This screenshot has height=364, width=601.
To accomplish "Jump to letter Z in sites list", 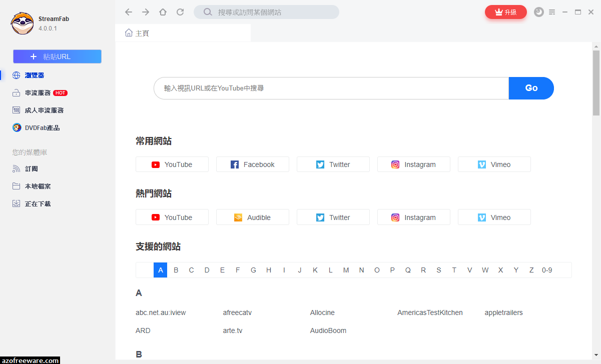I will pyautogui.click(x=531, y=269).
